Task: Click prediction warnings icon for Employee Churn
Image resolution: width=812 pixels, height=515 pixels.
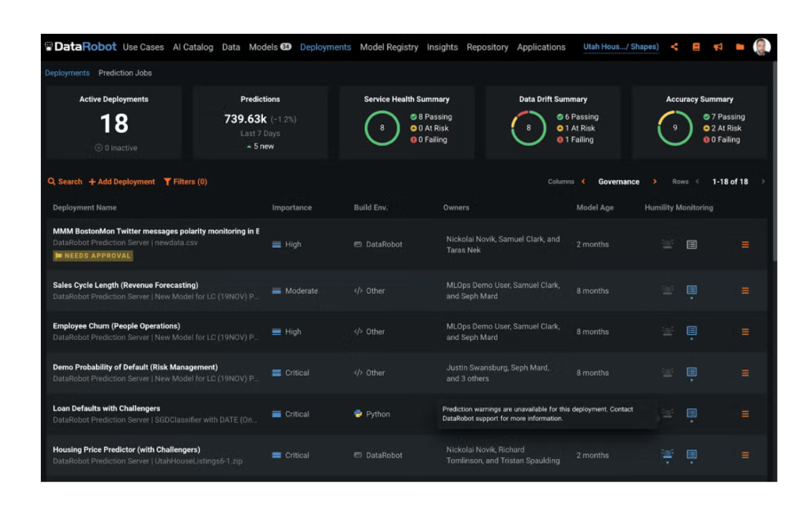Action: [667, 331]
